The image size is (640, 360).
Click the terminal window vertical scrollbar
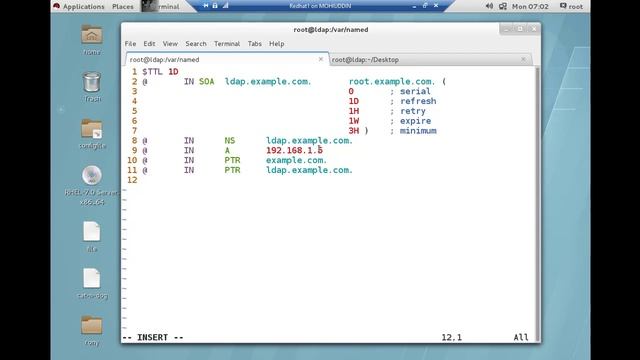[538, 203]
